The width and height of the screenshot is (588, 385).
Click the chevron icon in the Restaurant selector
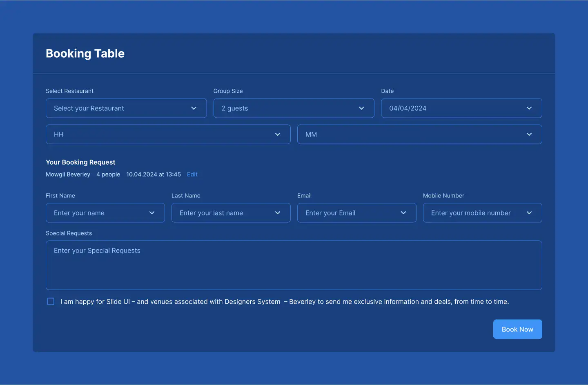tap(194, 108)
